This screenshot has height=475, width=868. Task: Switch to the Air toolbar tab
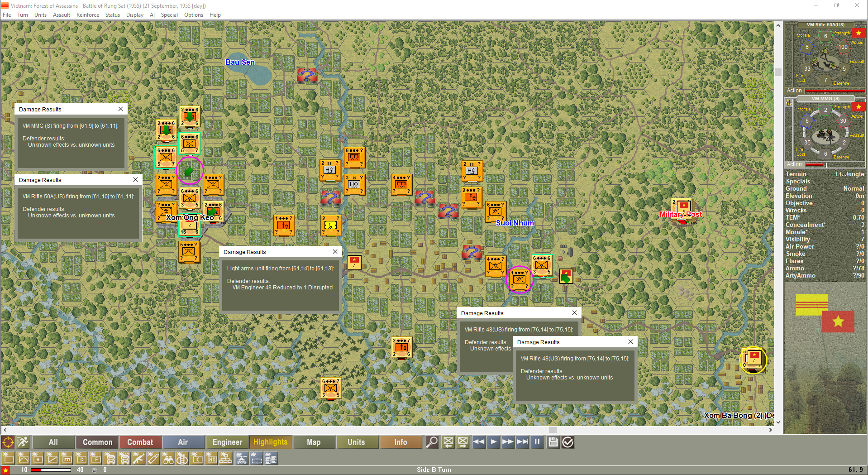(x=183, y=442)
